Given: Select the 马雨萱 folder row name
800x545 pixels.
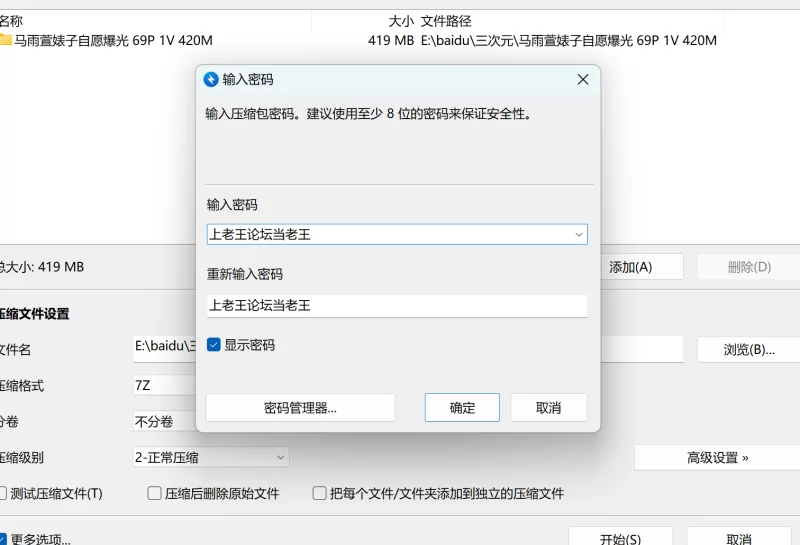Looking at the screenshot, I should pyautogui.click(x=113, y=40).
